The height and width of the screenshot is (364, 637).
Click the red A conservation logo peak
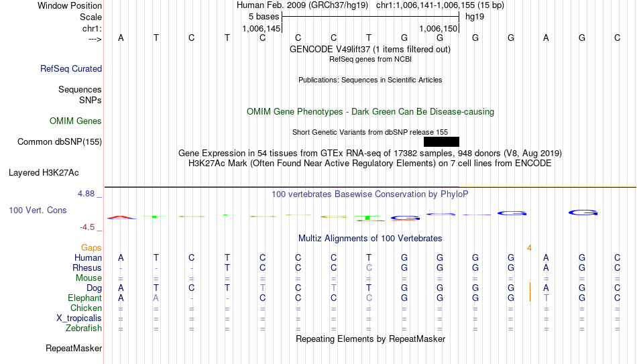[x=121, y=217]
